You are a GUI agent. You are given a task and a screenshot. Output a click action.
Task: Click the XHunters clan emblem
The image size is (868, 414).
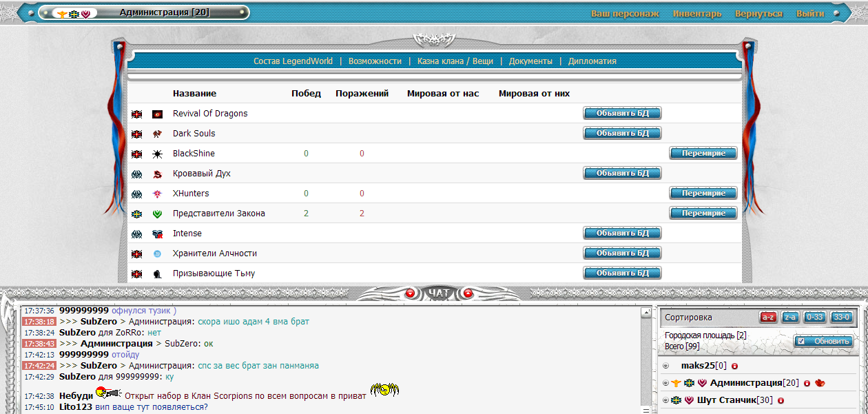click(x=157, y=194)
